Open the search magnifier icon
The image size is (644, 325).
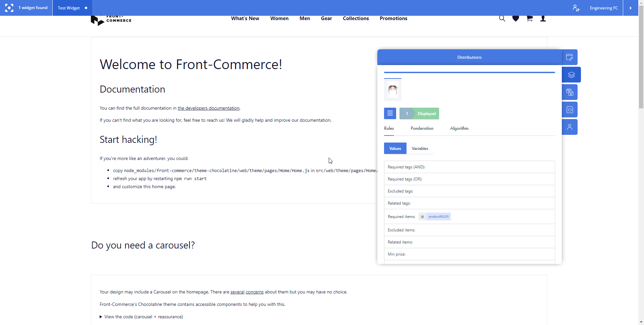[x=502, y=19]
